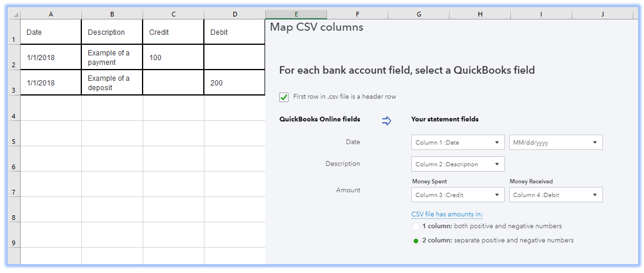
Task: Select column I header
Action: tap(541, 14)
